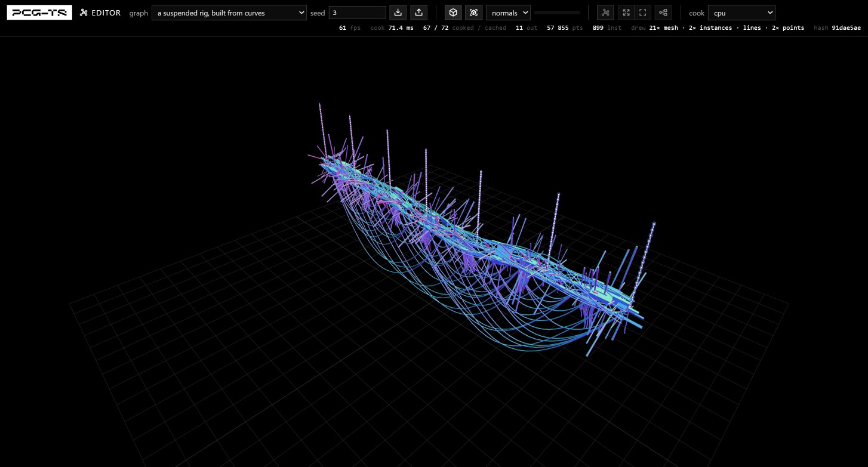Screen dimensions: 868x467
Task: Click the slider bar beside normals
Action: point(557,13)
